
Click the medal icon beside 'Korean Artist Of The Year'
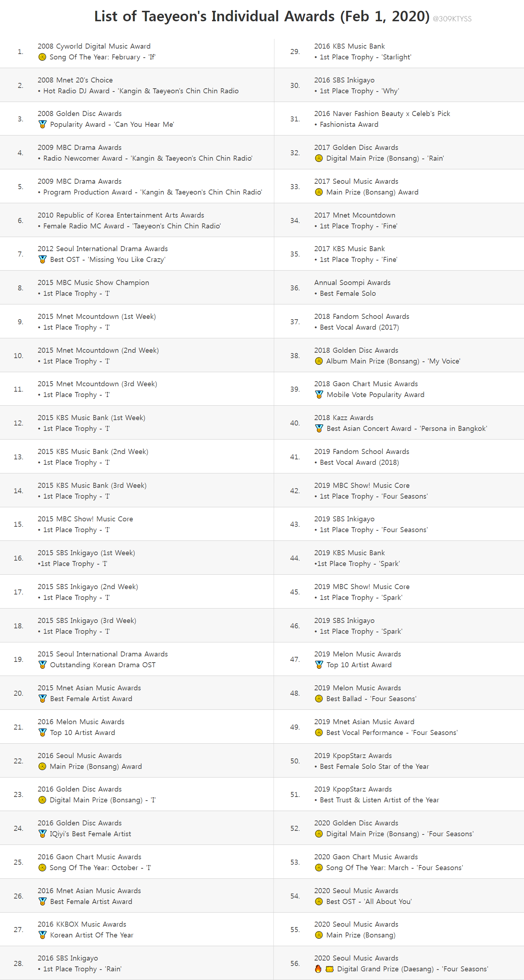click(x=42, y=935)
